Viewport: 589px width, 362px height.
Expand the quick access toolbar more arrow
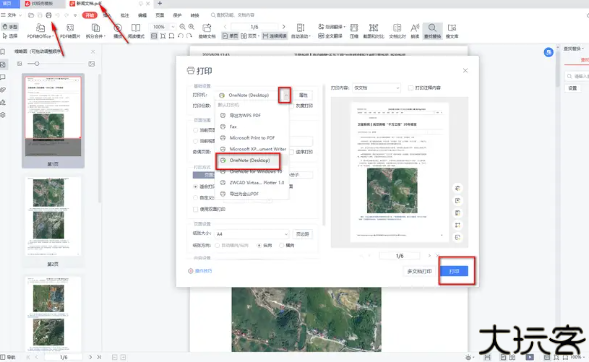tap(75, 15)
